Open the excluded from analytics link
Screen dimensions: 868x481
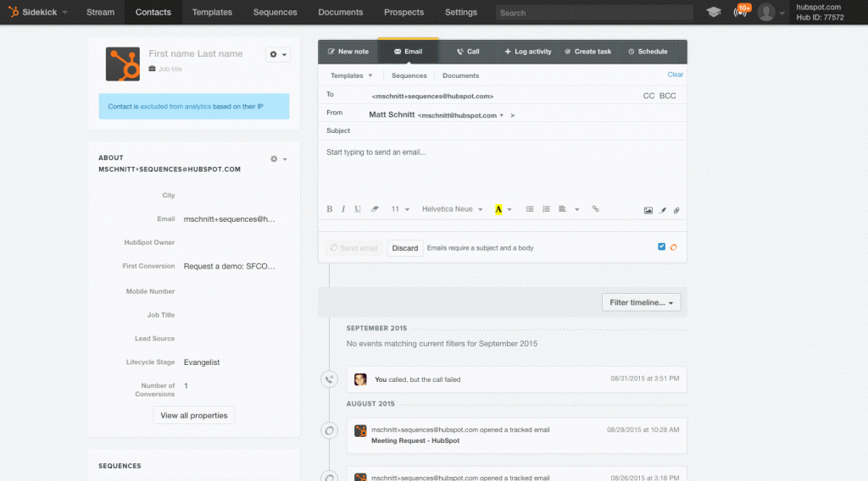pos(175,107)
